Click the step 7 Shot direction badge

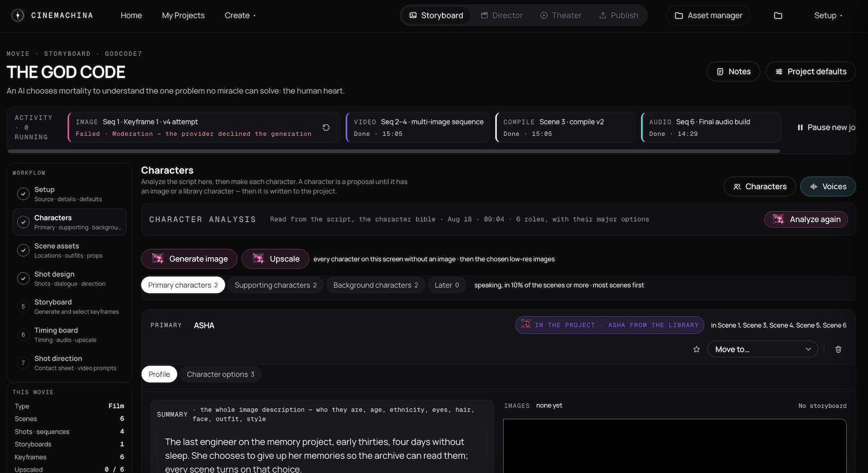pos(23,363)
